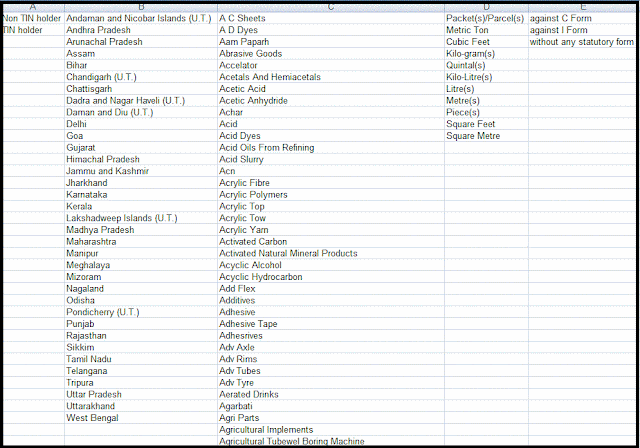Click the 'Quintal(s)' cell
640x448 pixels.
click(486, 65)
